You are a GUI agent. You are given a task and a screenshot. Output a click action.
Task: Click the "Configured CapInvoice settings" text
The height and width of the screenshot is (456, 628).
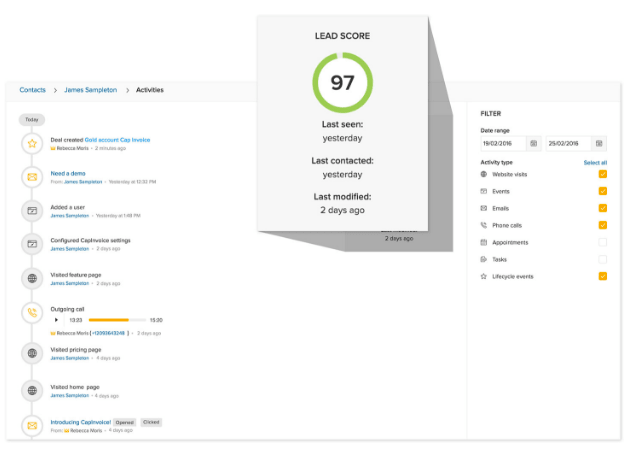91,240
